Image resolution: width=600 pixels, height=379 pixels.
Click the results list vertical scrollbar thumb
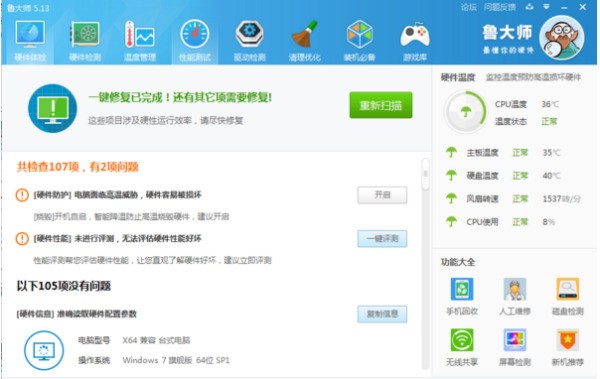click(x=425, y=174)
